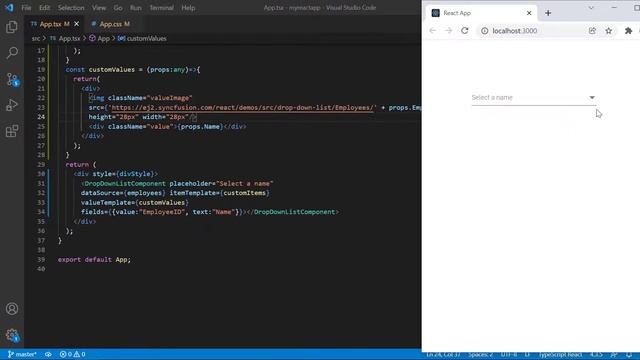Click the master branch indicator
The image size is (640, 360).
(22, 354)
